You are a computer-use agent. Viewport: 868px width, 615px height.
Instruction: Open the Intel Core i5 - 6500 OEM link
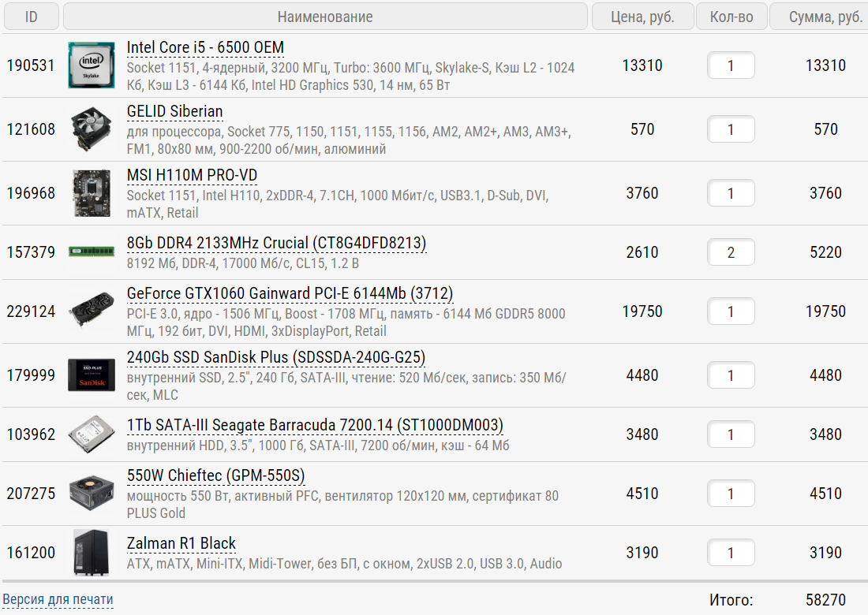[x=205, y=48]
